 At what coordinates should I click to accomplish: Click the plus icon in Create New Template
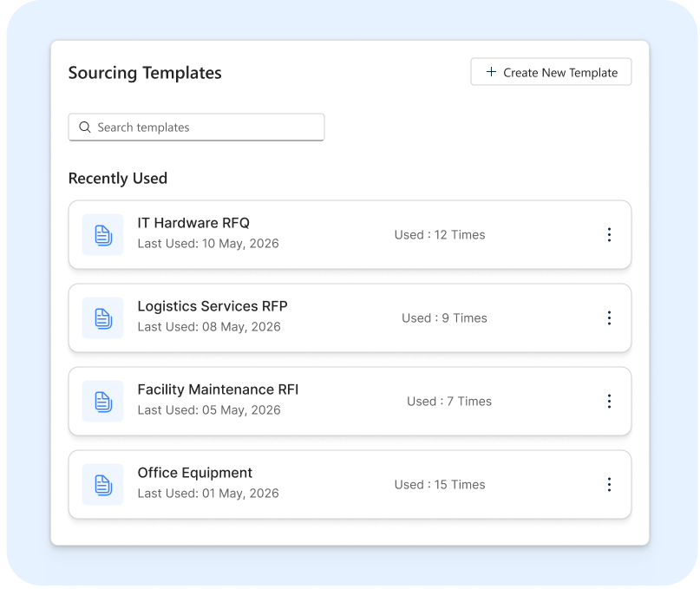click(491, 71)
